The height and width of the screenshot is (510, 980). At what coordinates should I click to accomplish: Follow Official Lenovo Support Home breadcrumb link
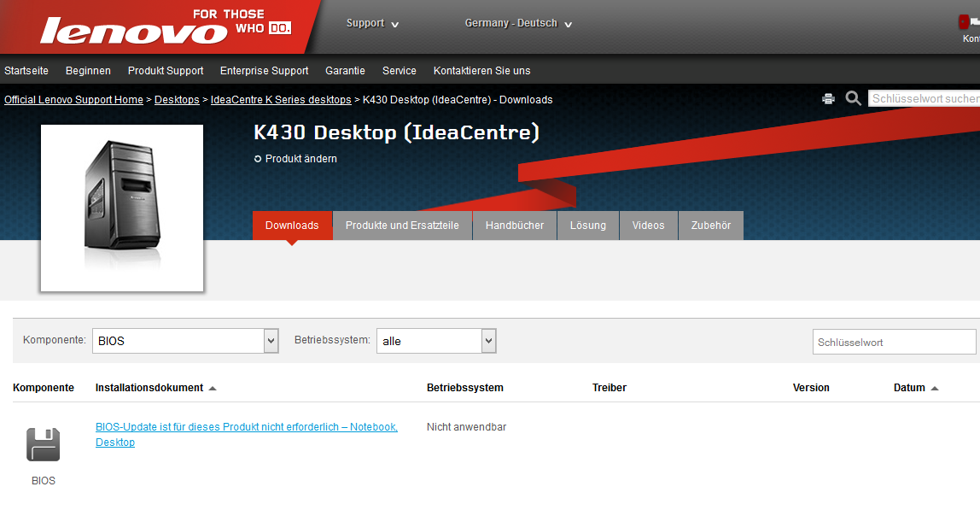click(73, 99)
